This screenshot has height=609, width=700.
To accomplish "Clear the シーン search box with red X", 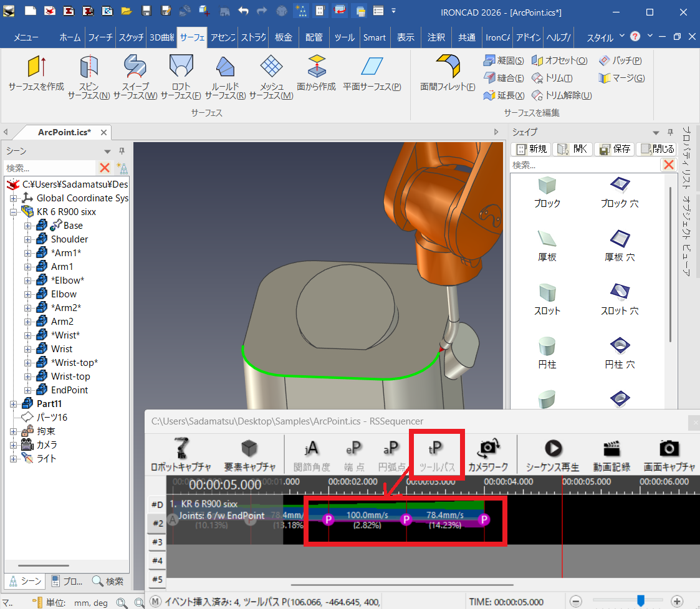I will pos(105,168).
